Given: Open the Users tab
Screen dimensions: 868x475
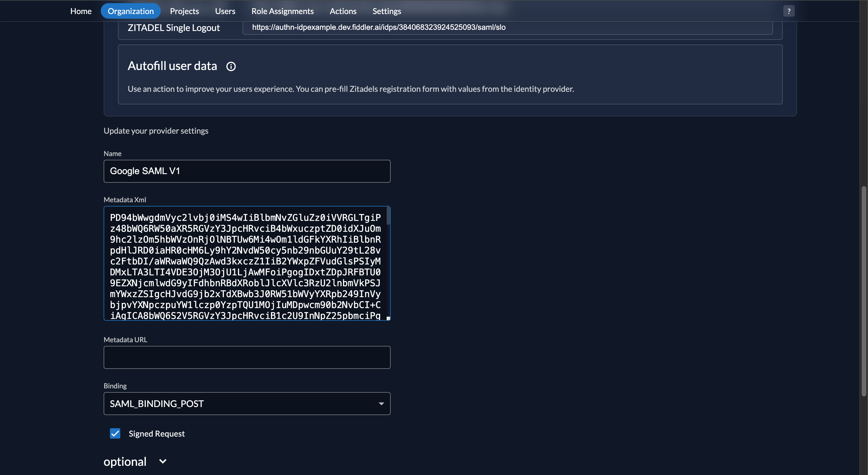Looking at the screenshot, I should tap(225, 11).
